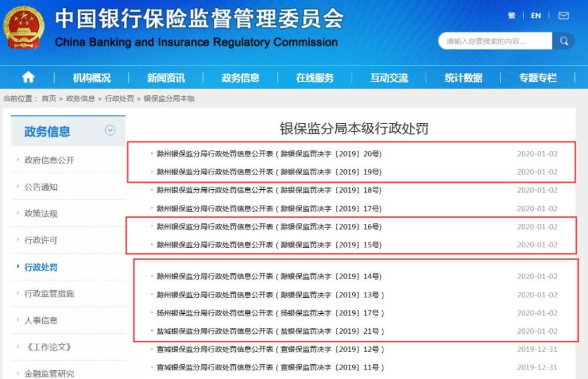
Task: Click the search magnifier button
Action: (564, 41)
